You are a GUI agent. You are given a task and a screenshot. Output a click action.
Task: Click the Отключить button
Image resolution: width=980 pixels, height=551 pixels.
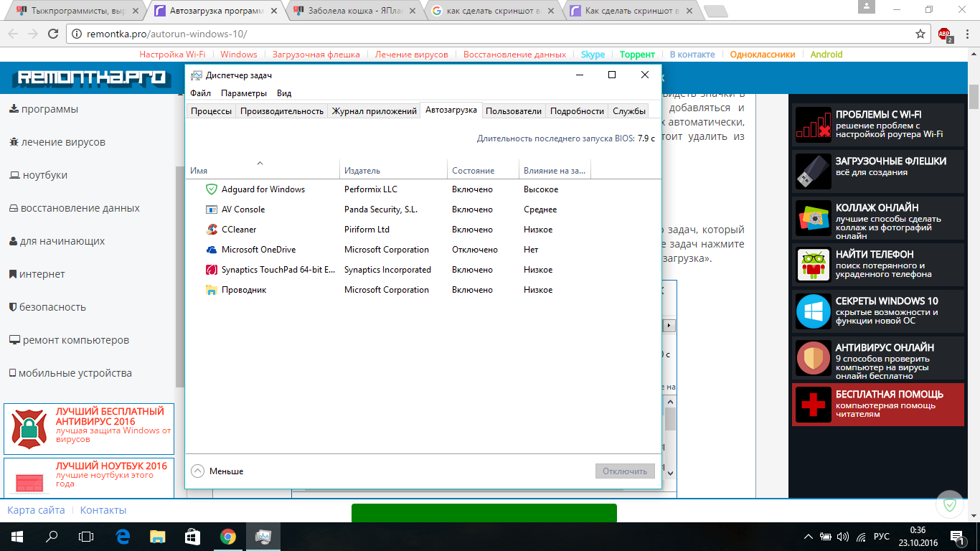click(x=625, y=471)
